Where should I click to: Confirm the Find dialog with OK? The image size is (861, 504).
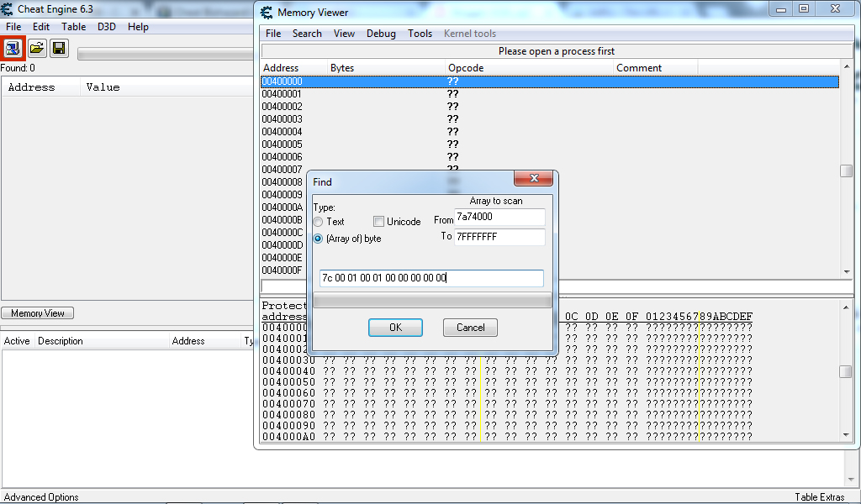(x=395, y=328)
